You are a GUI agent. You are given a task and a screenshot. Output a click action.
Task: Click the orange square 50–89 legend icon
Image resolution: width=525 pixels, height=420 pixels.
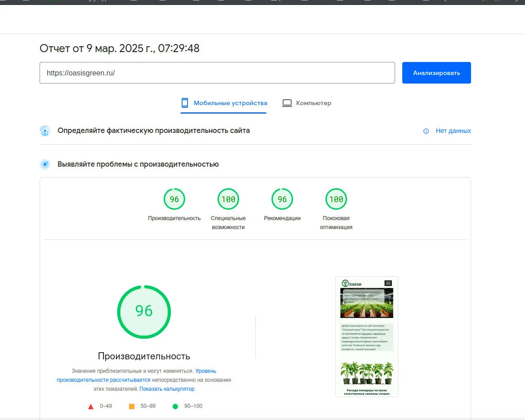(x=132, y=406)
